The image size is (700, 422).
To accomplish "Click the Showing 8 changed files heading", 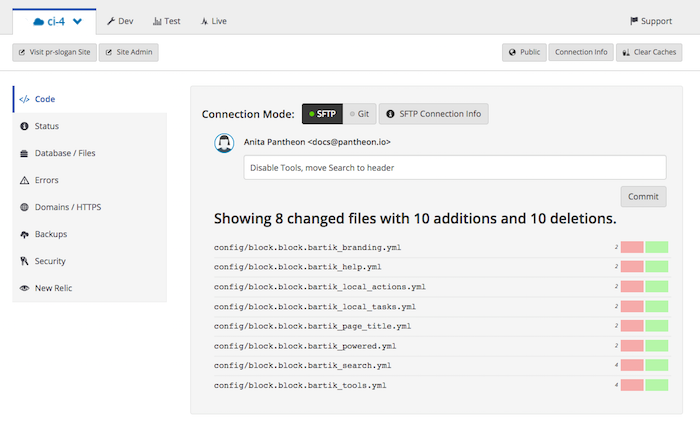I will point(415,219).
